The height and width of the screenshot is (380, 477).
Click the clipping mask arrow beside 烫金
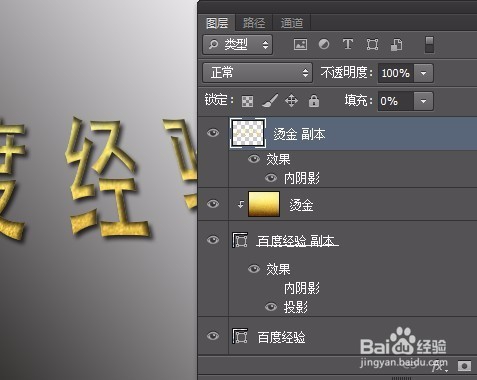tap(241, 204)
